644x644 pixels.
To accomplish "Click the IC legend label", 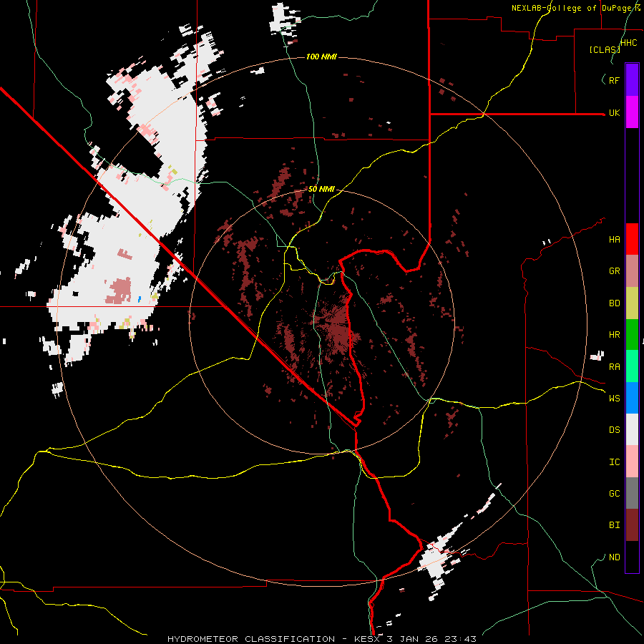I will [615, 462].
